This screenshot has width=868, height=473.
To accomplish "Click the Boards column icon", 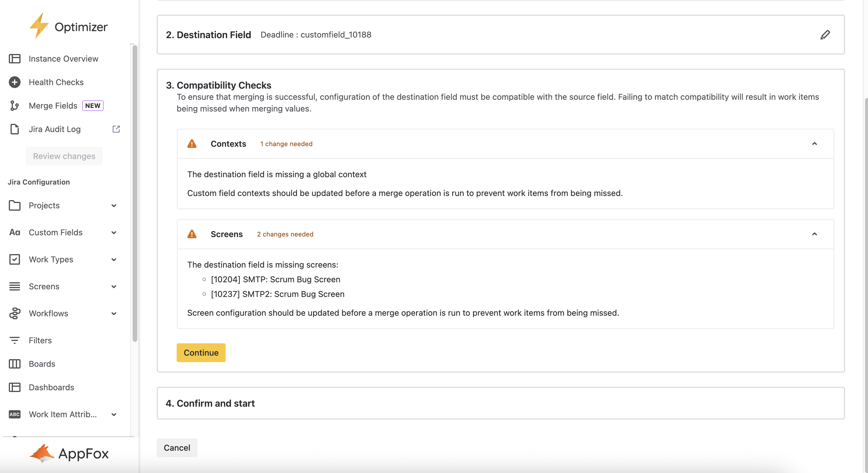I will click(14, 364).
